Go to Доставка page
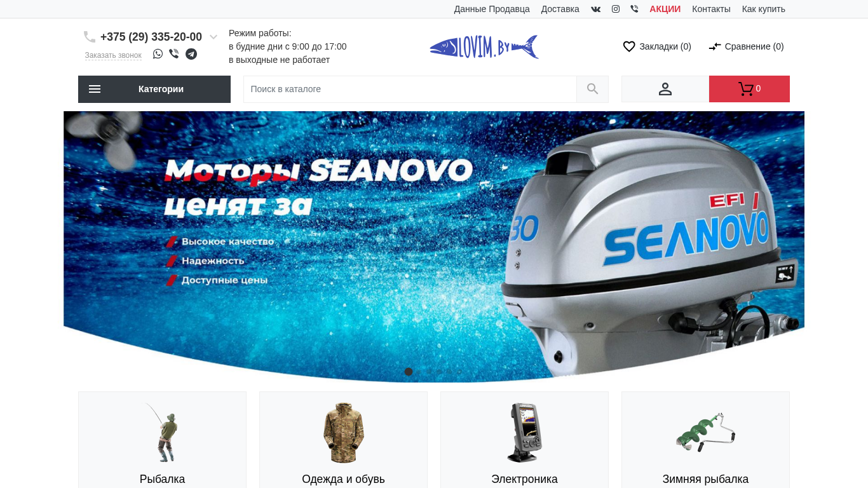868x488 pixels. click(x=560, y=9)
